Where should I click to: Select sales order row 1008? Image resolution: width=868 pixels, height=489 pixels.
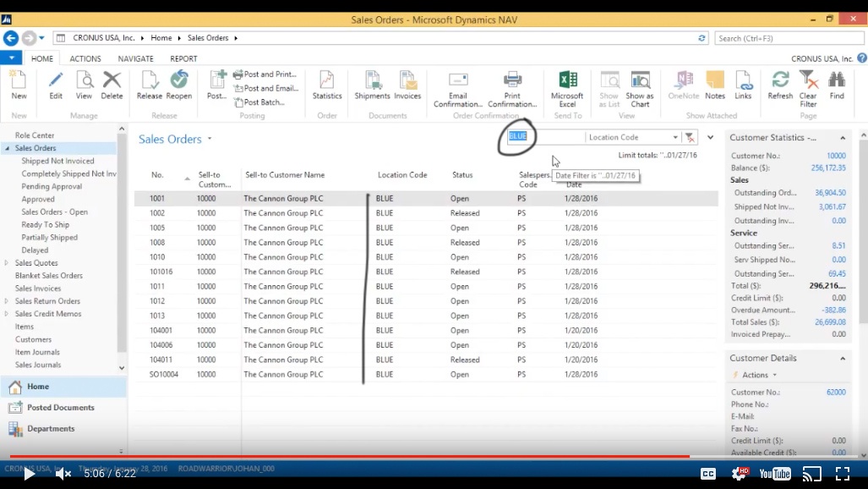426,242
